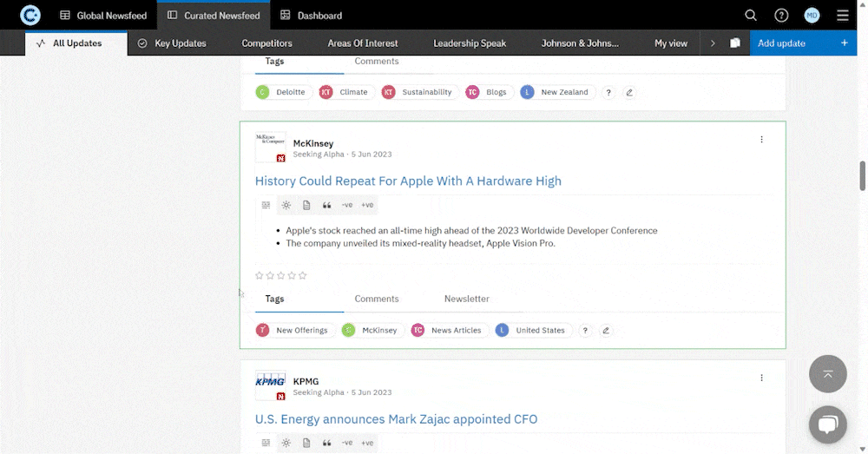
Task: Open three-dot menu on KPMG card
Action: (x=761, y=378)
